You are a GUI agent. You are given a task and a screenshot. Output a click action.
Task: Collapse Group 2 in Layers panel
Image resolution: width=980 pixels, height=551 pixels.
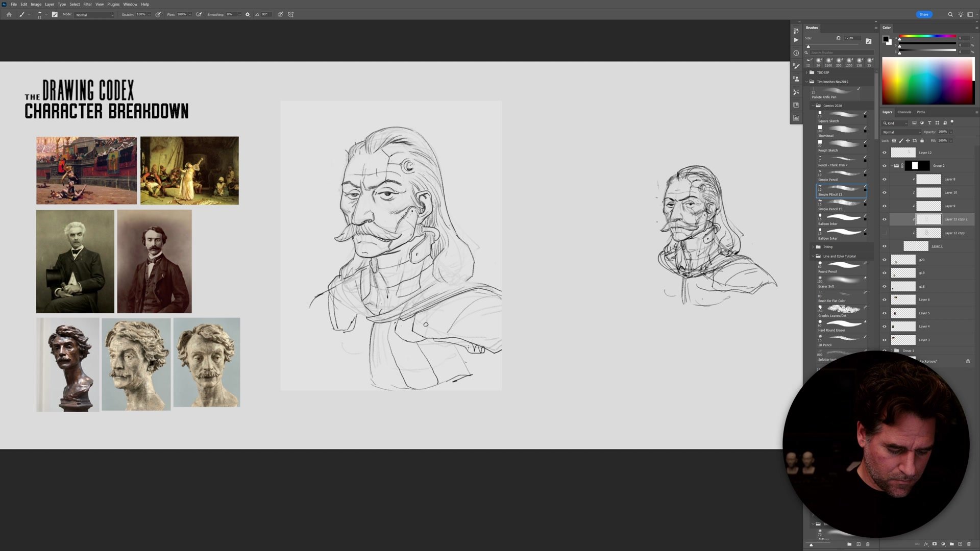[x=892, y=166]
